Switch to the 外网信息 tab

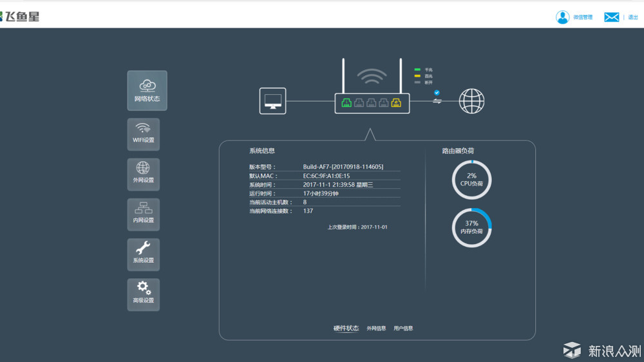(x=376, y=329)
